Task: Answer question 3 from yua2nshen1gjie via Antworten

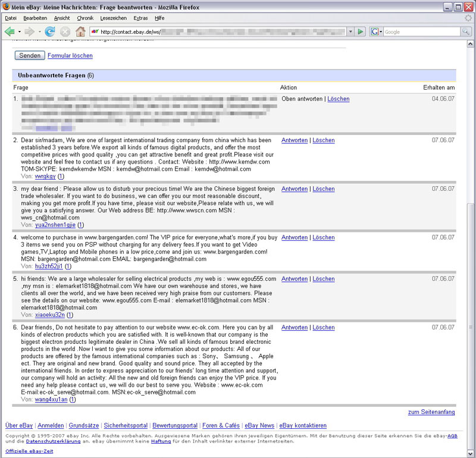Action: click(x=295, y=189)
